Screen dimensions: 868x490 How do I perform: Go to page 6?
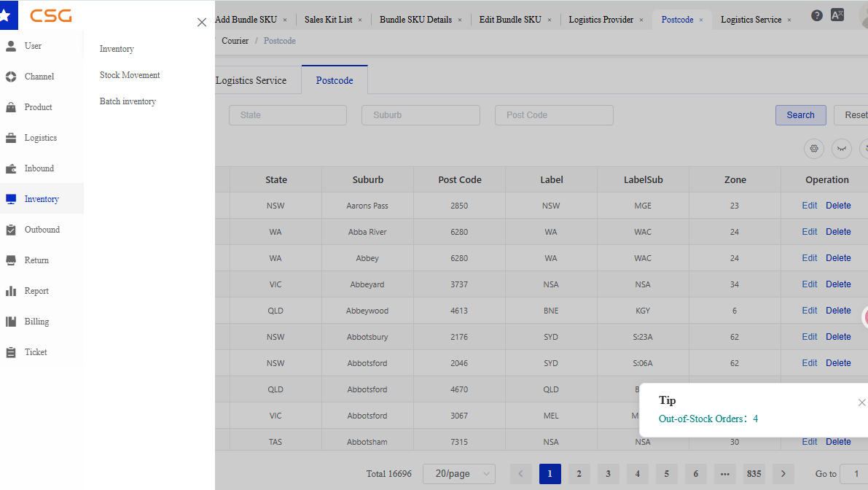click(696, 474)
